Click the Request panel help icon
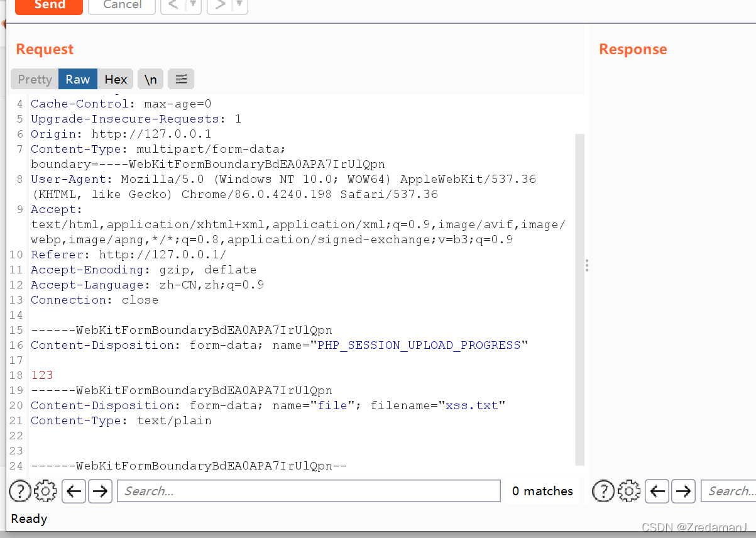Viewport: 756px width, 538px height. point(20,491)
